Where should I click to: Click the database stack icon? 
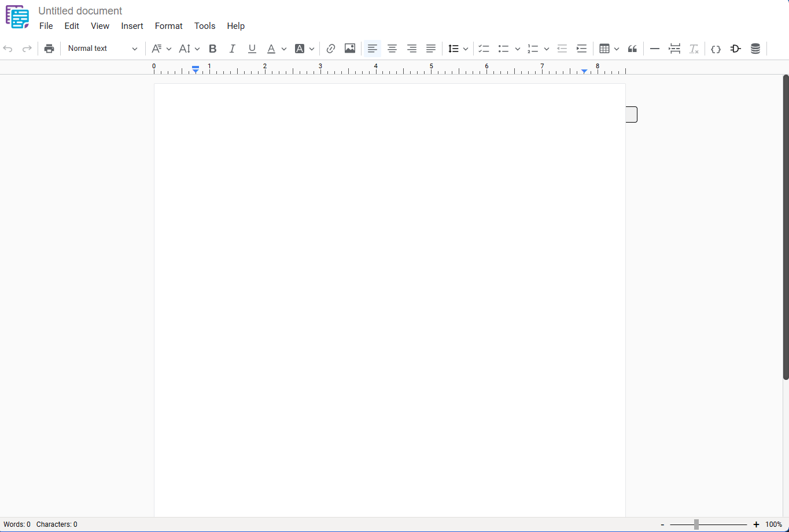pos(755,49)
